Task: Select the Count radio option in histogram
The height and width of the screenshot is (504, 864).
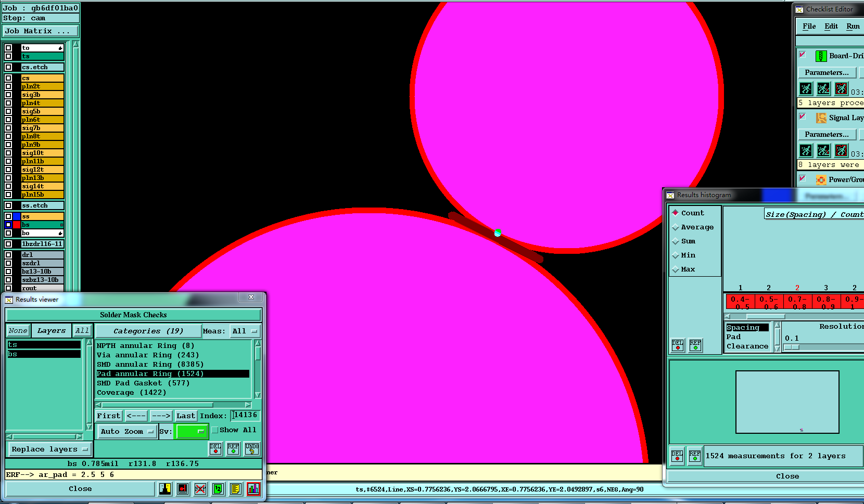Action: point(676,213)
